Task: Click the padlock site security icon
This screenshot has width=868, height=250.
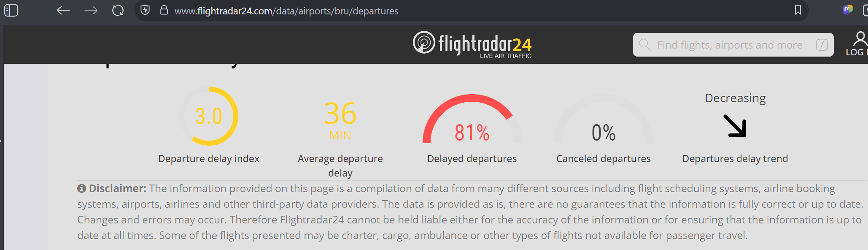Action: click(x=164, y=10)
